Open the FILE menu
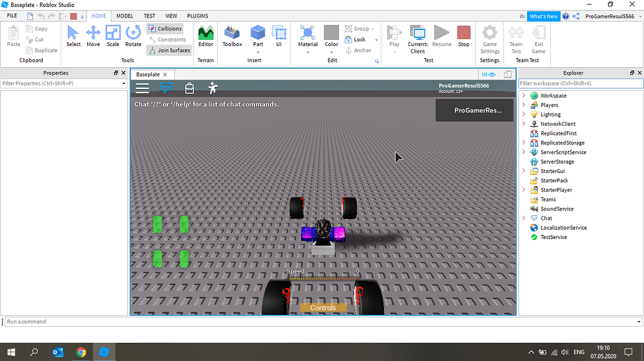 tap(12, 16)
